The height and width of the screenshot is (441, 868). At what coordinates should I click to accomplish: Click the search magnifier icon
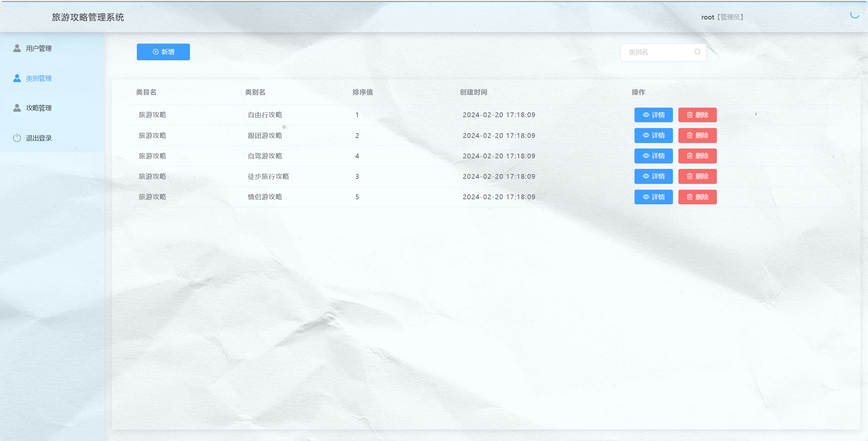tap(697, 52)
